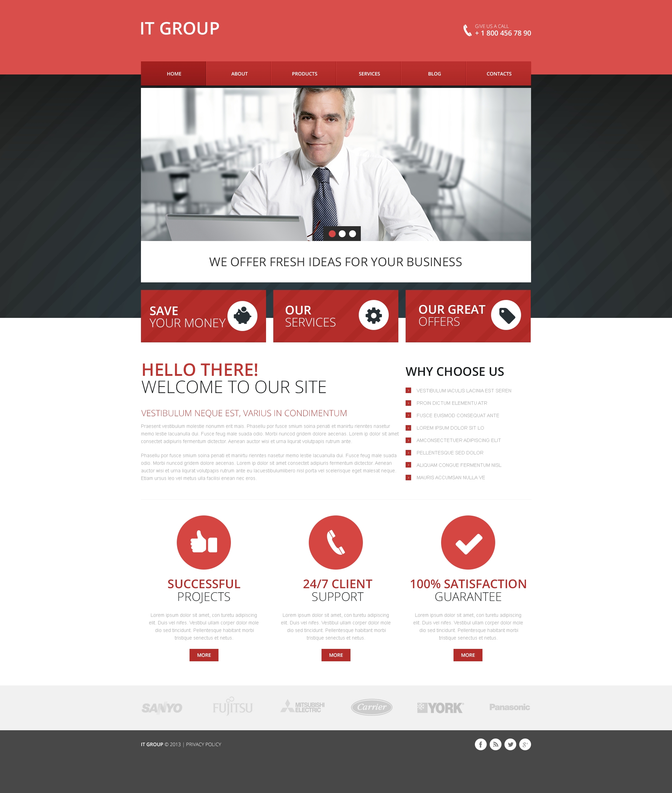Expand the Services navigation item
Image resolution: width=672 pixels, height=793 pixels.
point(369,73)
